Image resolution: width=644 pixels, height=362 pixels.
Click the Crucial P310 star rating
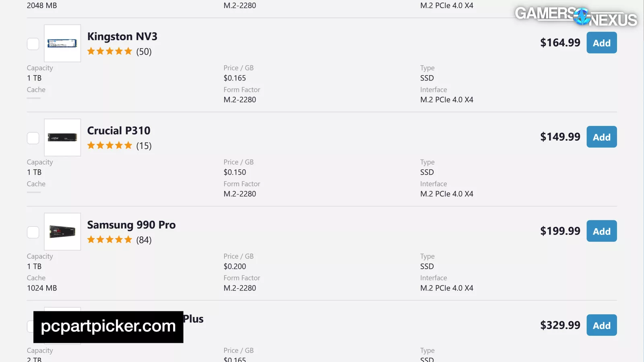coord(109,146)
